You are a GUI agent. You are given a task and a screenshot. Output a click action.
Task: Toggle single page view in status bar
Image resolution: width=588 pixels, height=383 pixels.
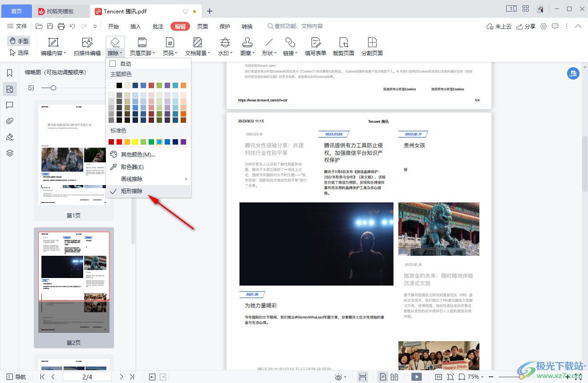383,377
